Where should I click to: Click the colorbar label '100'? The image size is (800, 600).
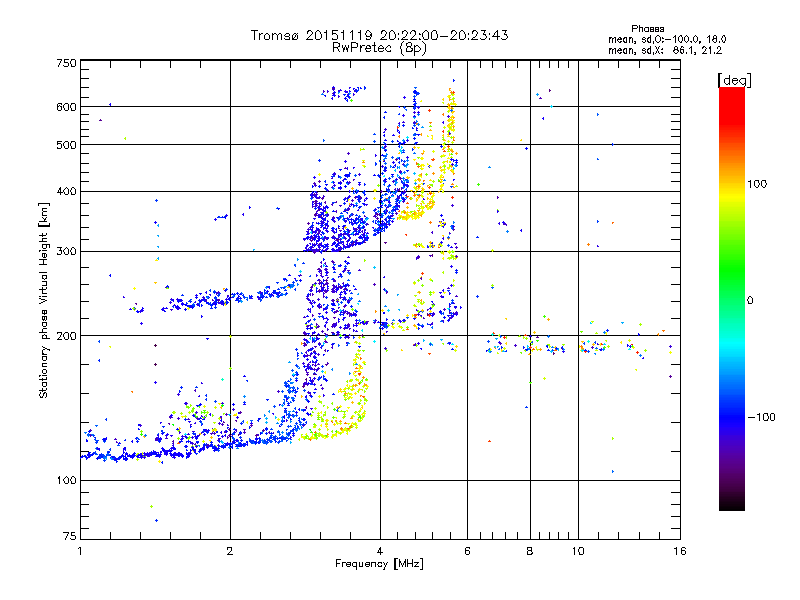(x=757, y=184)
